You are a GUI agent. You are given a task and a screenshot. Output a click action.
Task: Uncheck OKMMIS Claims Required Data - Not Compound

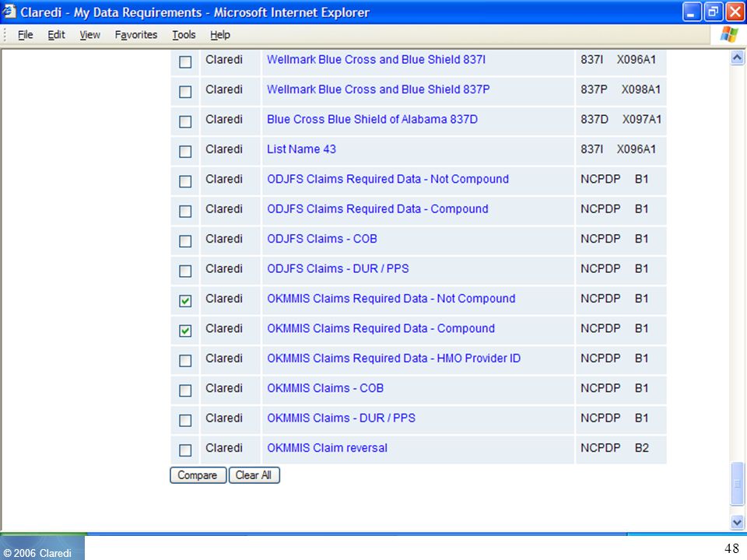click(x=185, y=301)
